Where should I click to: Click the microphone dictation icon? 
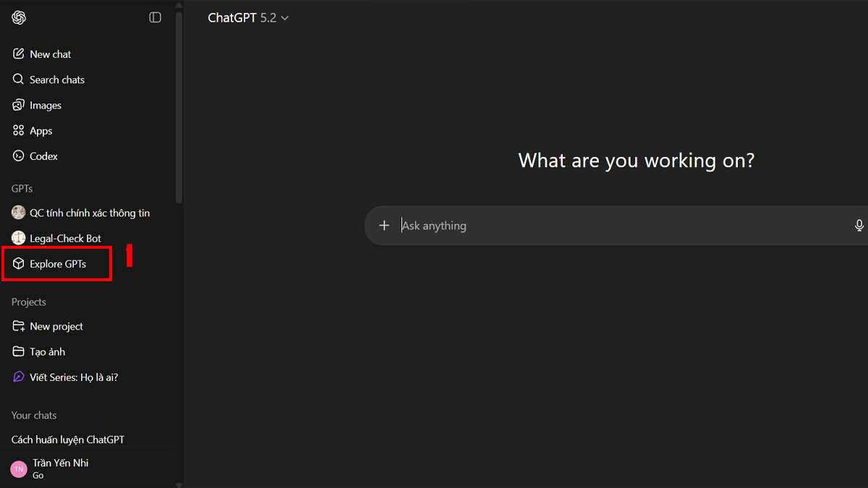[x=859, y=226]
